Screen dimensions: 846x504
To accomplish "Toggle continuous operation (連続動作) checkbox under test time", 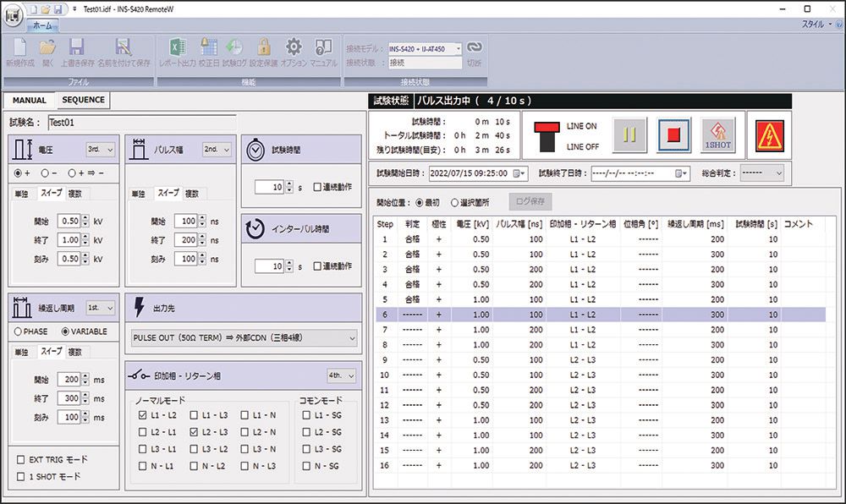I will click(x=317, y=187).
